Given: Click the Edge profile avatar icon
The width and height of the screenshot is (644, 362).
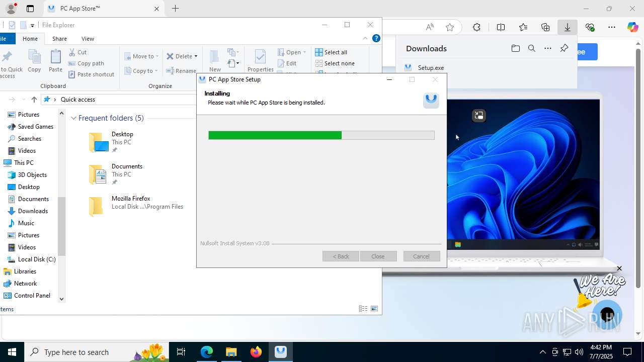Looking at the screenshot, I should pyautogui.click(x=11, y=9).
